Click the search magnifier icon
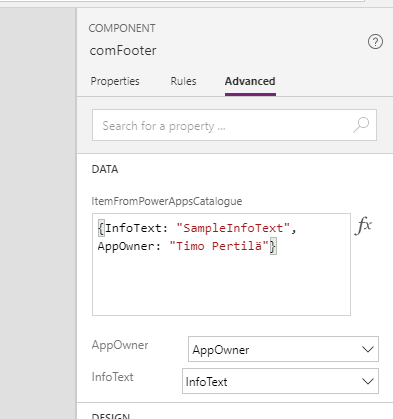The width and height of the screenshot is (393, 419). coord(361,125)
